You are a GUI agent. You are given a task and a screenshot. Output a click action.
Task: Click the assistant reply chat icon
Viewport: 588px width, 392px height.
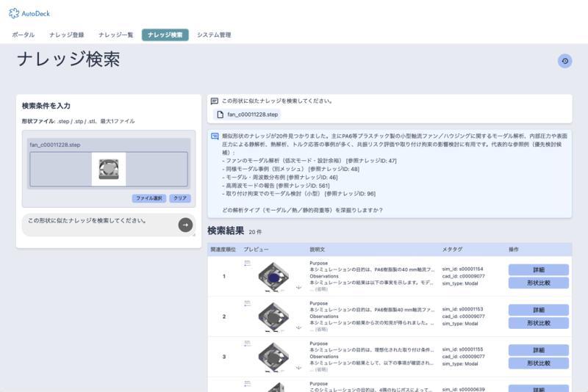pos(215,137)
